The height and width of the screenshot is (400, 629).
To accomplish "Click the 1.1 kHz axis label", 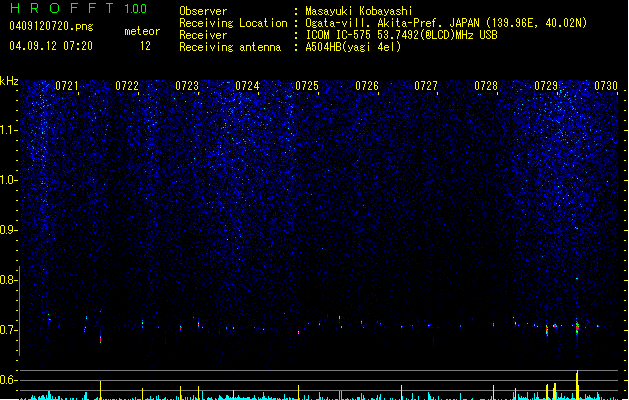I will click(9, 130).
